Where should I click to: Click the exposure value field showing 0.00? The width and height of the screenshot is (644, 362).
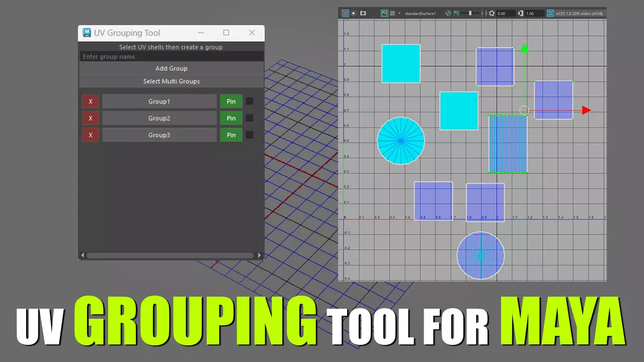506,14
